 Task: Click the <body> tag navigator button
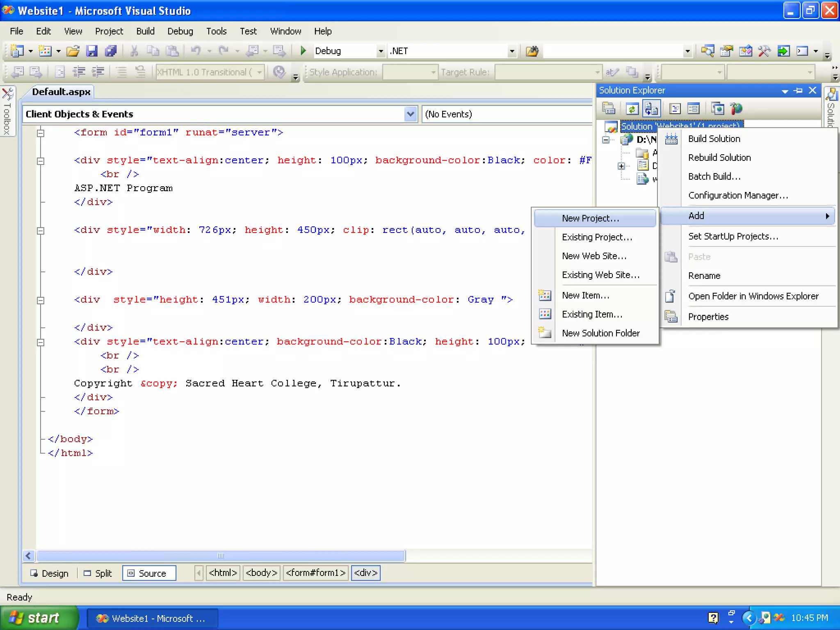pos(261,573)
